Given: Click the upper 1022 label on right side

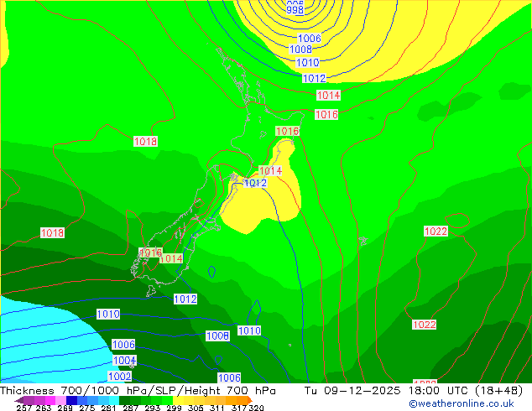Looking at the screenshot, I should pos(436,232).
